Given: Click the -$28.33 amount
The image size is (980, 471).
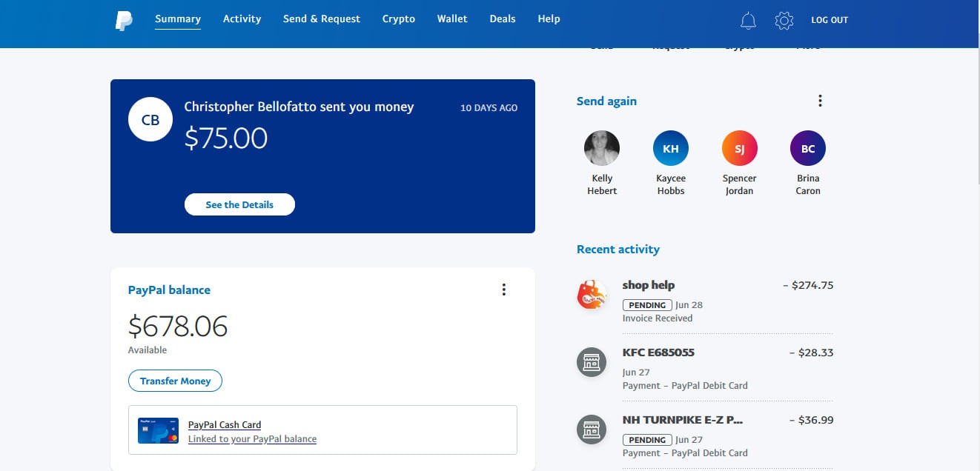Looking at the screenshot, I should [x=811, y=353].
